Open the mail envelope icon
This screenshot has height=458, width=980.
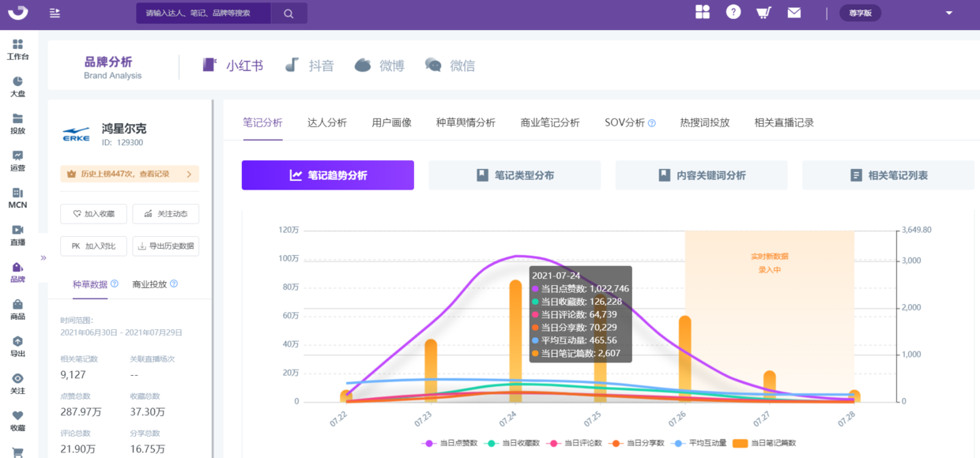(793, 13)
